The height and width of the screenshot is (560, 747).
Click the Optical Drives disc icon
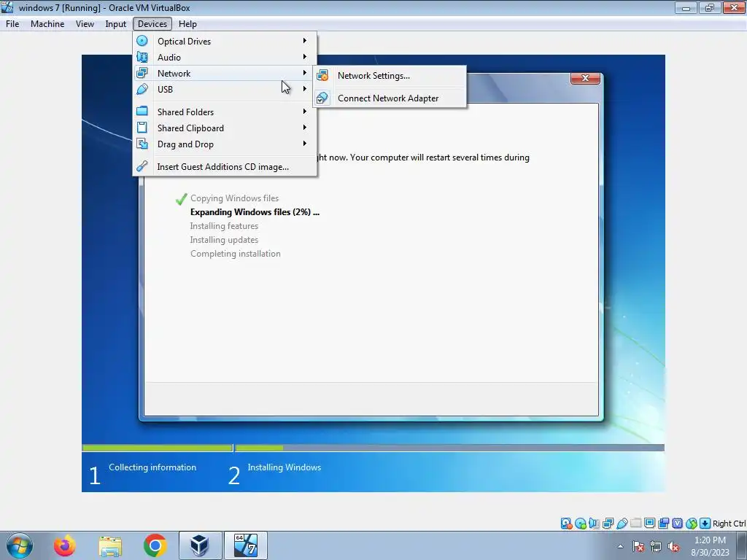click(x=142, y=41)
